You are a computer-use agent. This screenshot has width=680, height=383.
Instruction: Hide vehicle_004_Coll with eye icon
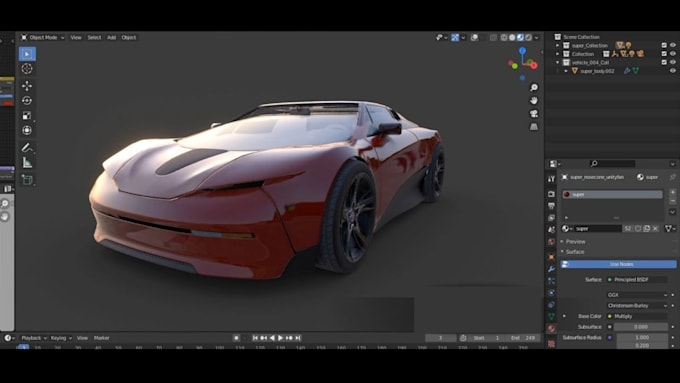click(x=673, y=62)
